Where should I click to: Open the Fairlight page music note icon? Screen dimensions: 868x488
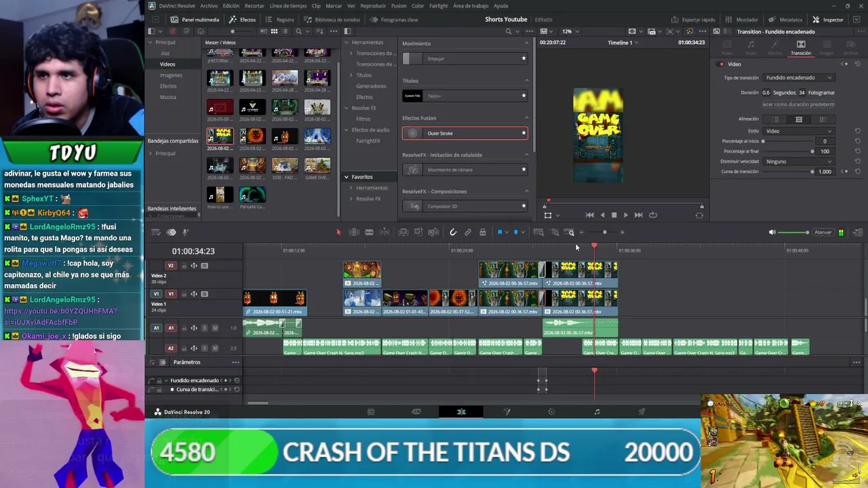tap(597, 411)
